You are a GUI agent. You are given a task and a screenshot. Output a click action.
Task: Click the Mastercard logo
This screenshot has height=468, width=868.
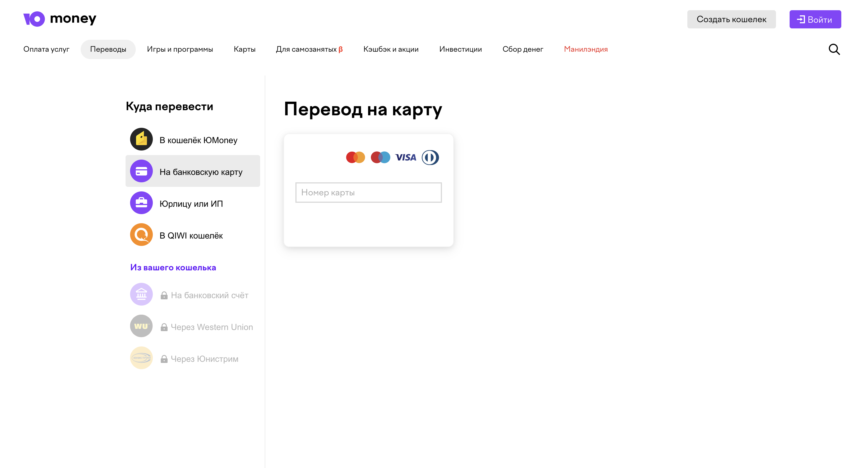(356, 157)
